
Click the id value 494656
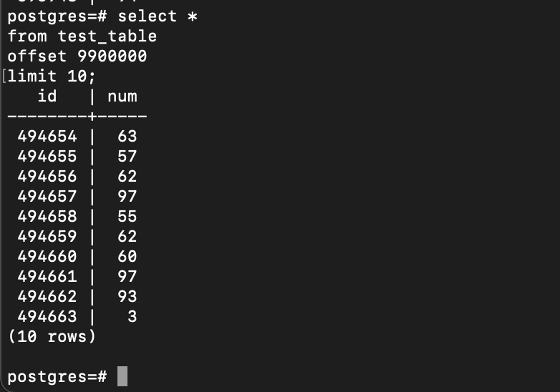pyautogui.click(x=47, y=176)
